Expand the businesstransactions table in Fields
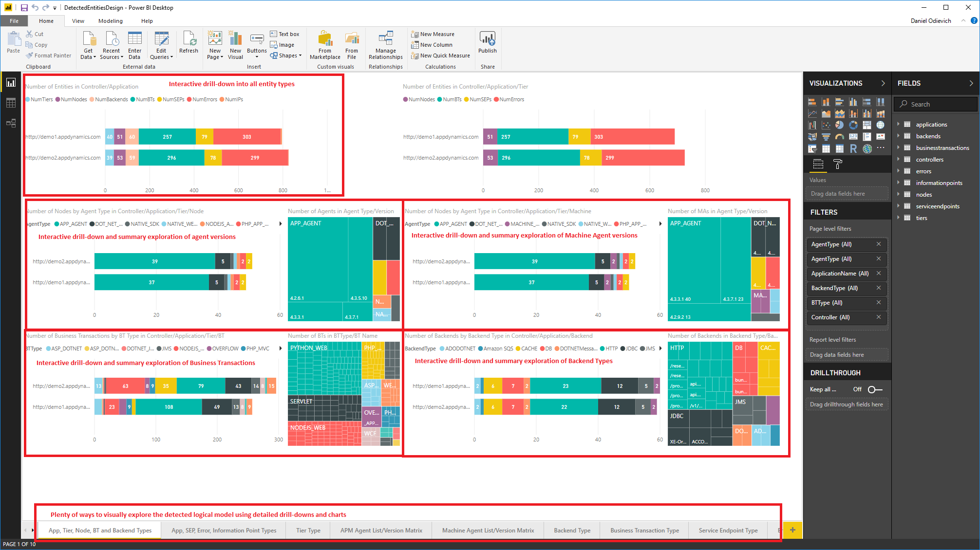Image resolution: width=980 pixels, height=550 pixels. (898, 148)
